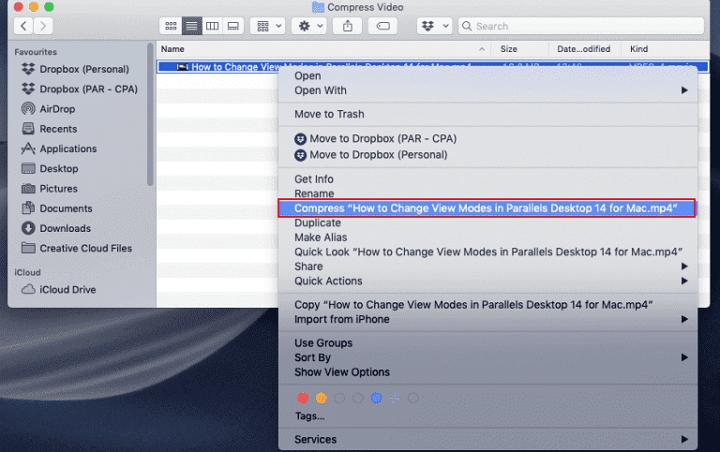
Task: Switch to list view in the toolbar
Action: (191, 26)
